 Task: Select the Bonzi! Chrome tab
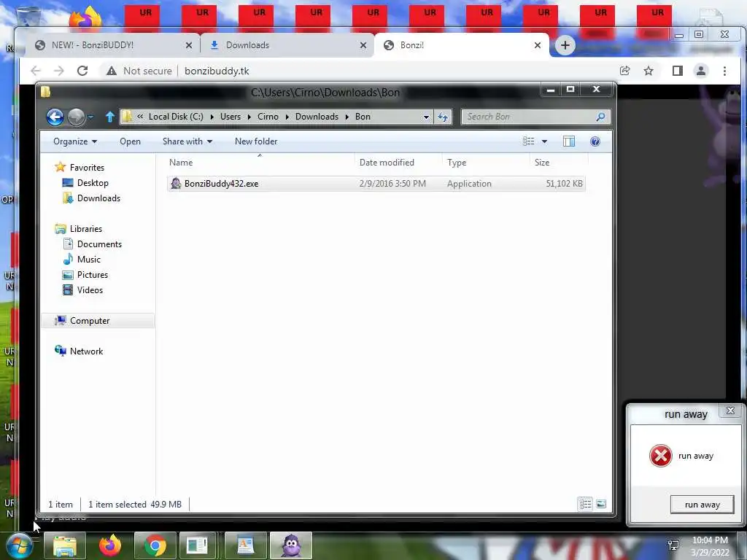coord(462,45)
